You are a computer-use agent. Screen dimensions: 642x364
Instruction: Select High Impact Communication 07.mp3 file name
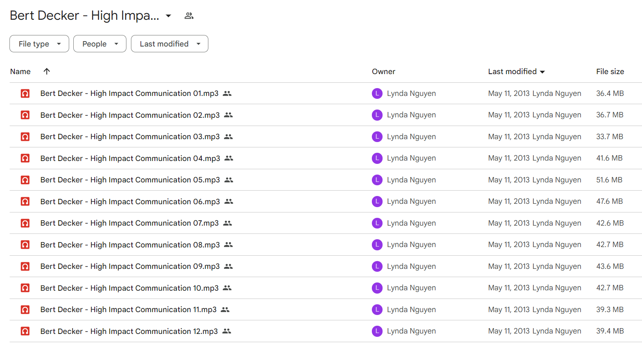(130, 223)
